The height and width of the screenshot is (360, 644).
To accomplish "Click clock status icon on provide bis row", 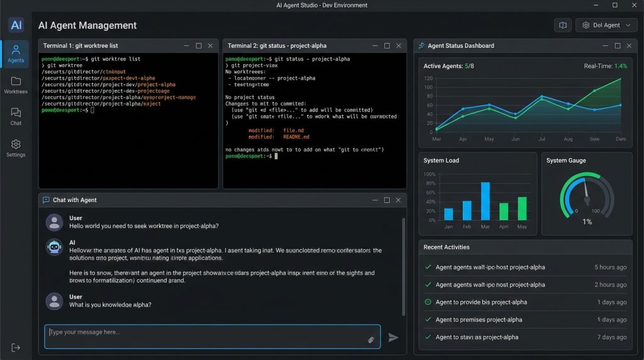I will pos(428,302).
